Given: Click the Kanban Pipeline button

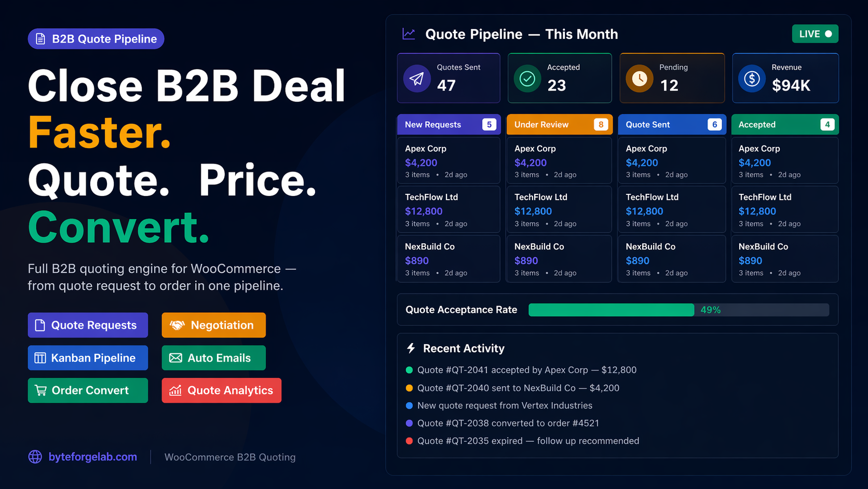Looking at the screenshot, I should tap(88, 358).
